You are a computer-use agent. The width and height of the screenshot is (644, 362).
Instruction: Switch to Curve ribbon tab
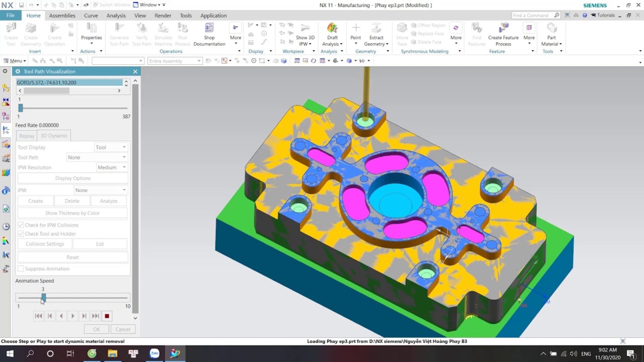click(x=91, y=15)
